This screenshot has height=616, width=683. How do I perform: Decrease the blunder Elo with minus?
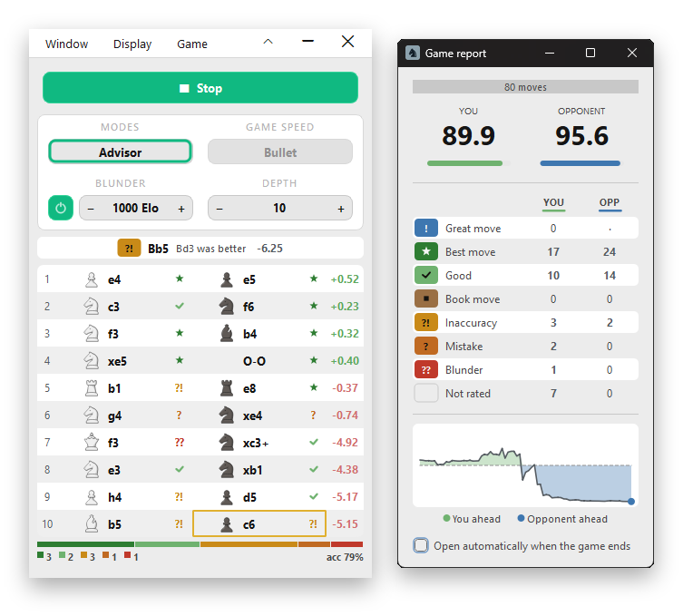click(91, 209)
